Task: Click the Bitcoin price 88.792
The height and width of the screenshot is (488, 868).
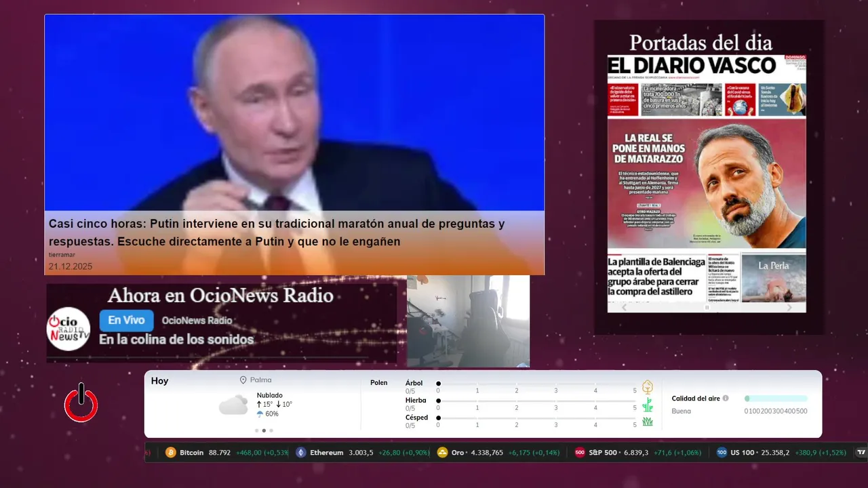Action: click(220, 452)
